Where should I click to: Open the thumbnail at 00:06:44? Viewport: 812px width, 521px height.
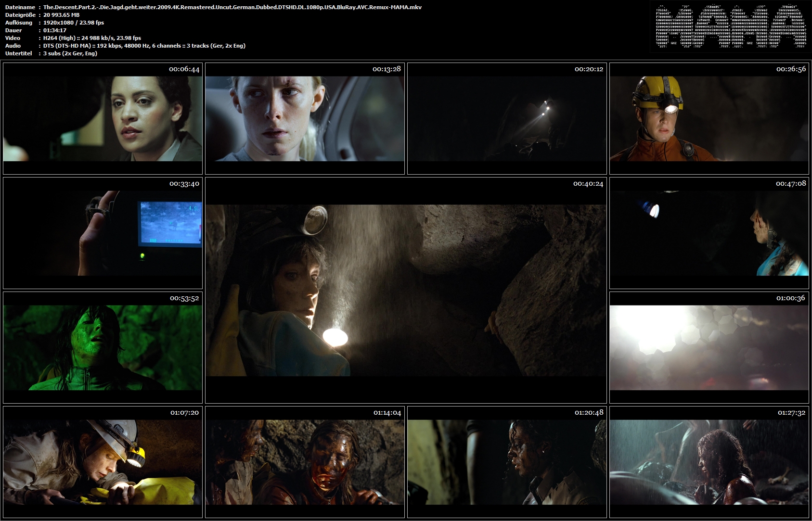[x=103, y=118]
